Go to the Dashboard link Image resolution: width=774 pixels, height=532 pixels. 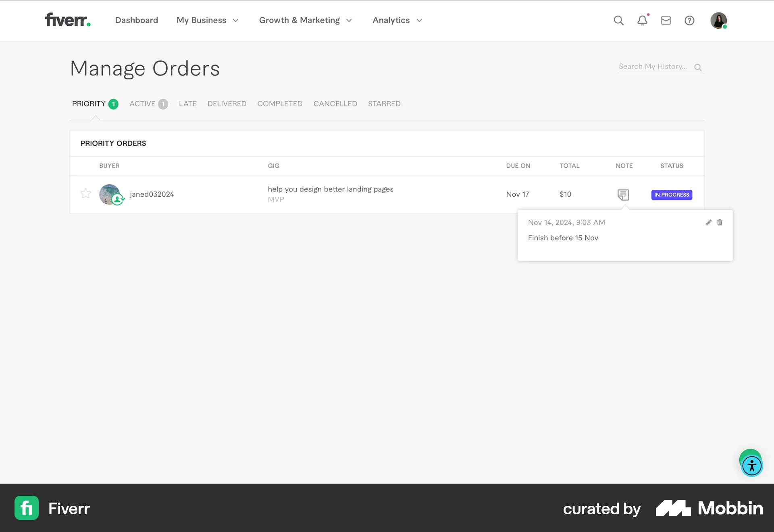(136, 21)
